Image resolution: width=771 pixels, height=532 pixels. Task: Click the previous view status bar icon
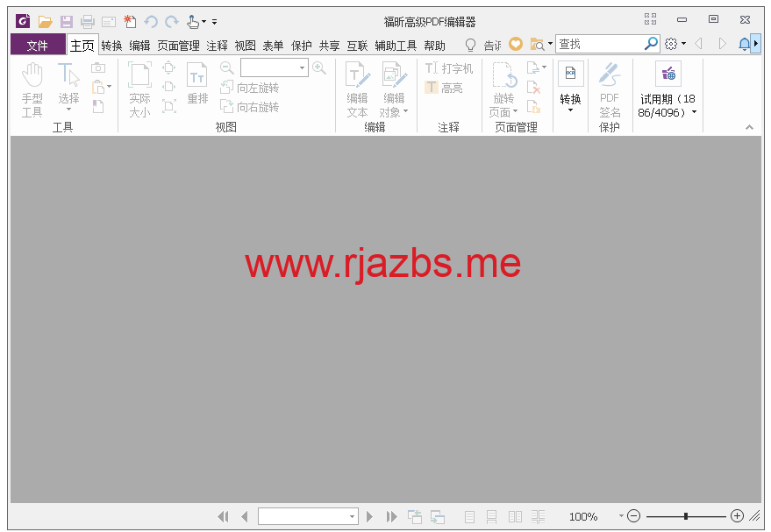click(x=415, y=516)
